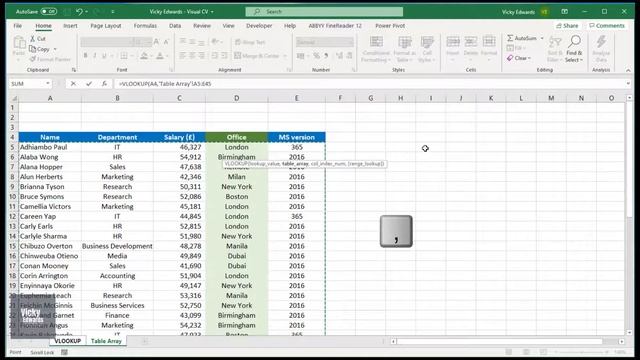Toggle Bold formatting button
Screen dimensions: 640x360
pos(85,56)
